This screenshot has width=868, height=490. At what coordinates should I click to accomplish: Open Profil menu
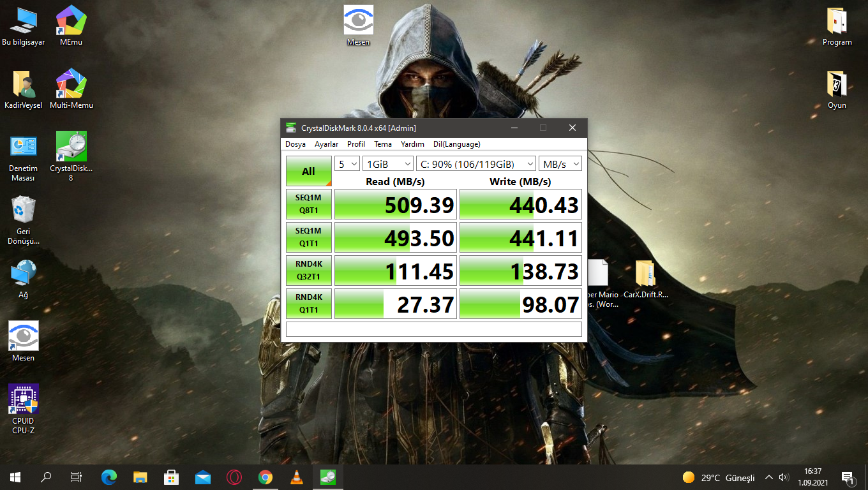(x=356, y=144)
